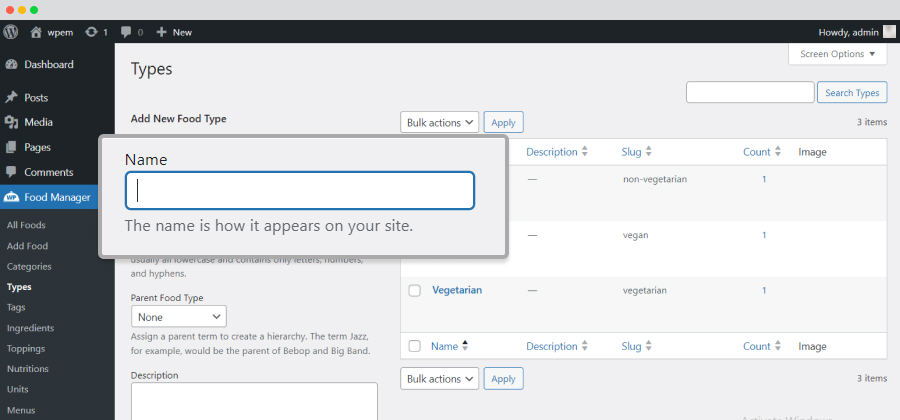
Task: Open the Parent Food Type dropdown
Action: (x=179, y=317)
